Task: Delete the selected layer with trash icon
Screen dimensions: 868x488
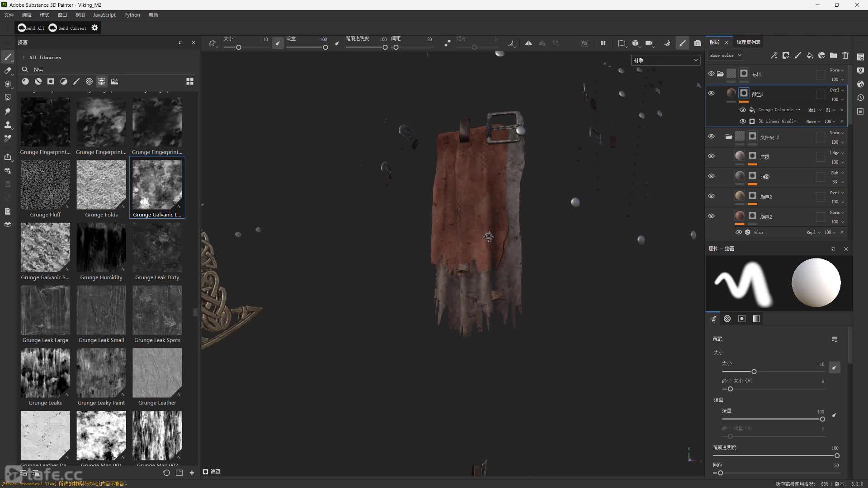Action: tap(845, 55)
